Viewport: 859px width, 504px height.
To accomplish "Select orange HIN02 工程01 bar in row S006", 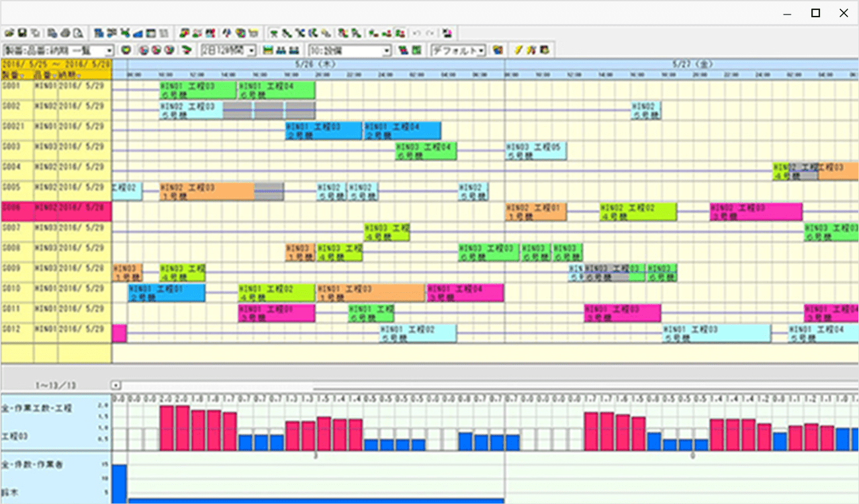I will tap(536, 212).
